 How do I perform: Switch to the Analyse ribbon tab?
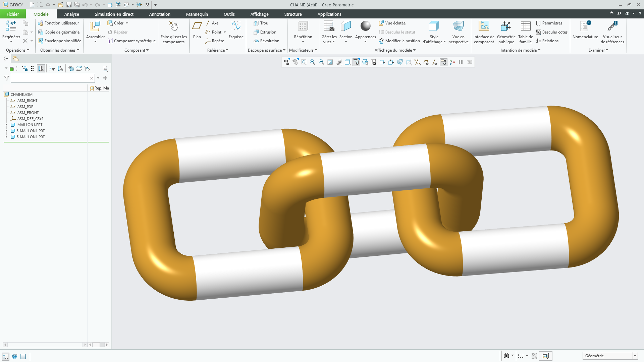click(71, 14)
